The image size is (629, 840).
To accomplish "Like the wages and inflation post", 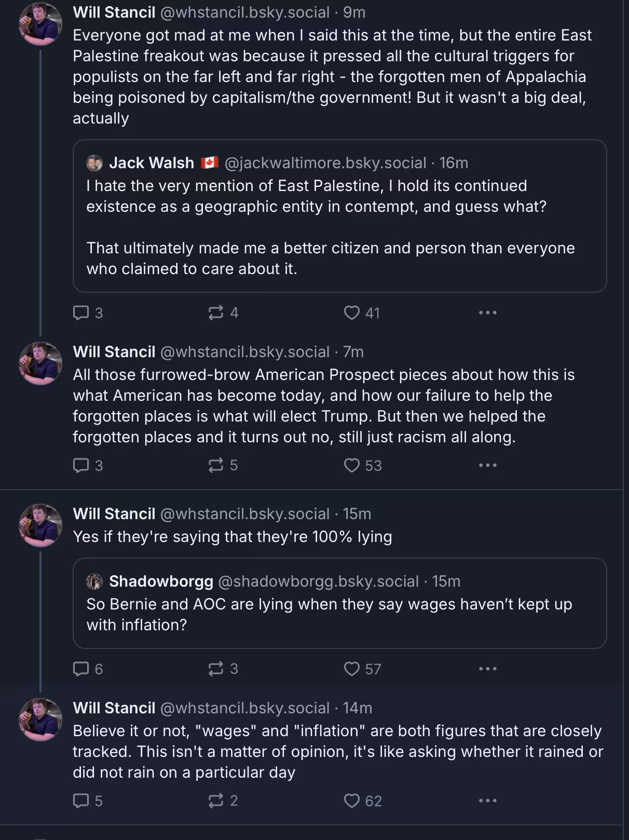I will coord(352,801).
